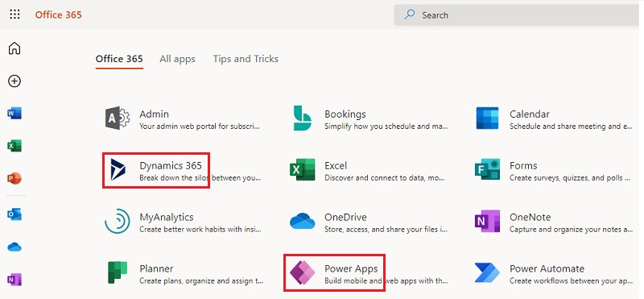
Task: Open the Bookings app
Action: pyautogui.click(x=369, y=118)
